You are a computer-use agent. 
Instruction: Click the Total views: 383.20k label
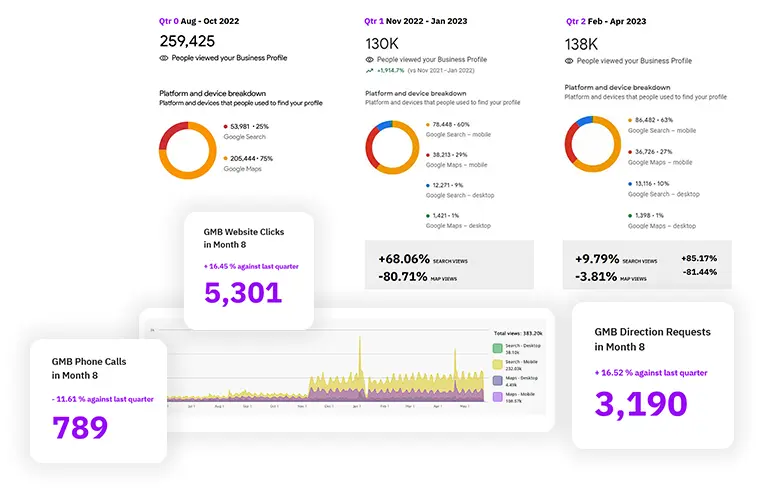518,334
